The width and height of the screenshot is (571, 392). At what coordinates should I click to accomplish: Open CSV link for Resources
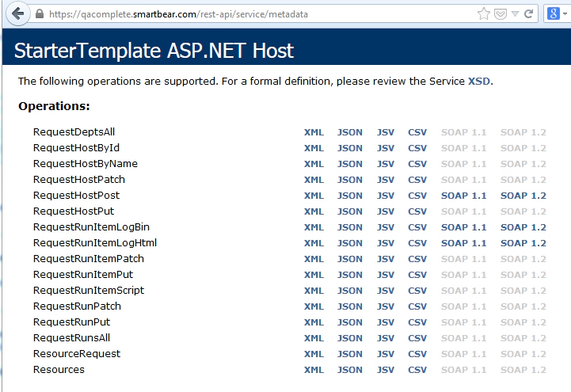click(417, 370)
